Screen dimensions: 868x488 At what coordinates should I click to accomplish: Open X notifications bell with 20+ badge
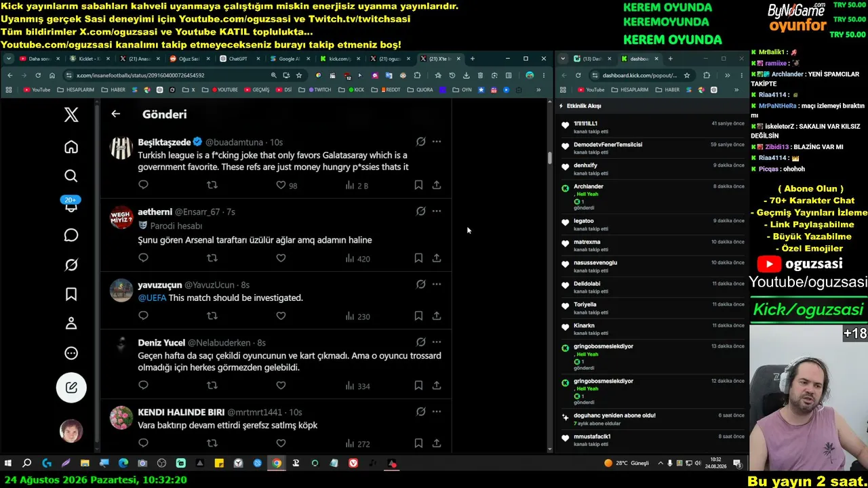point(71,205)
